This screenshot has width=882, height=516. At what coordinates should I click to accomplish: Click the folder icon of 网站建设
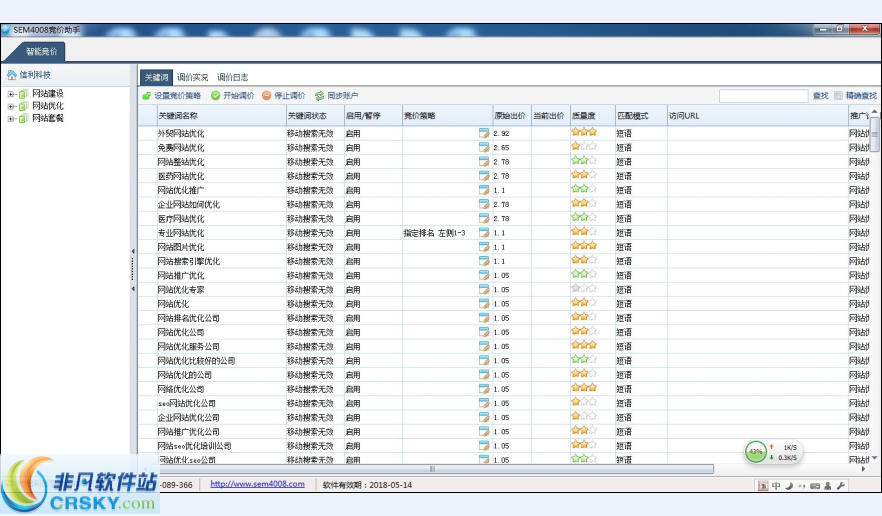[x=23, y=94]
